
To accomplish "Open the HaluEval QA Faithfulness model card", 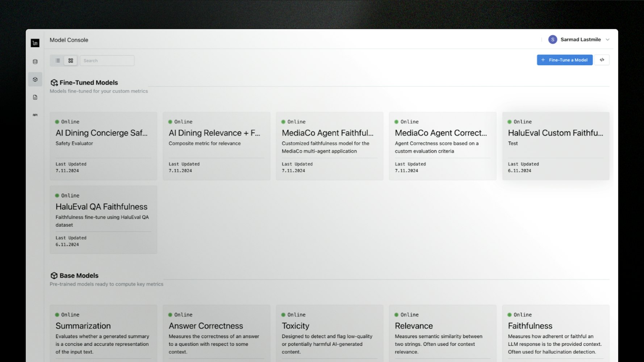I will click(x=104, y=220).
